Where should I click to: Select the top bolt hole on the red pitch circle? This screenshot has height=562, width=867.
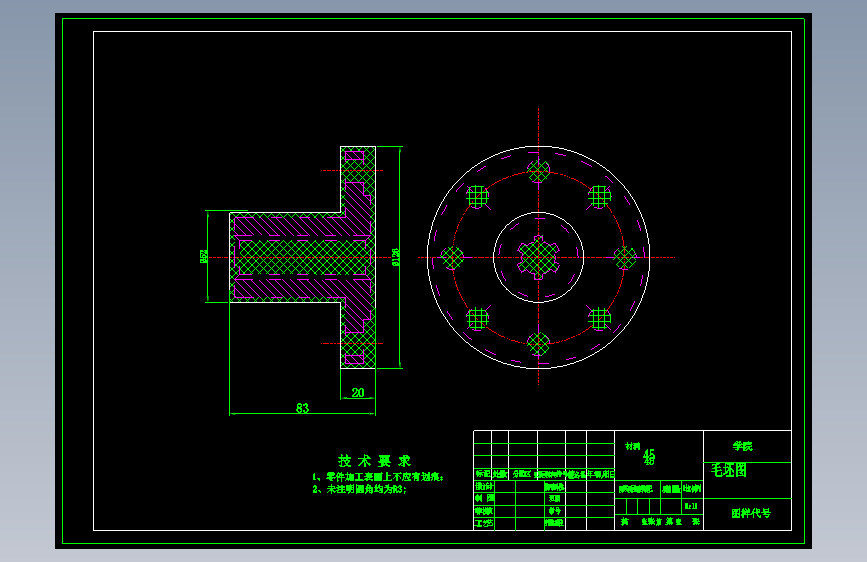539,171
